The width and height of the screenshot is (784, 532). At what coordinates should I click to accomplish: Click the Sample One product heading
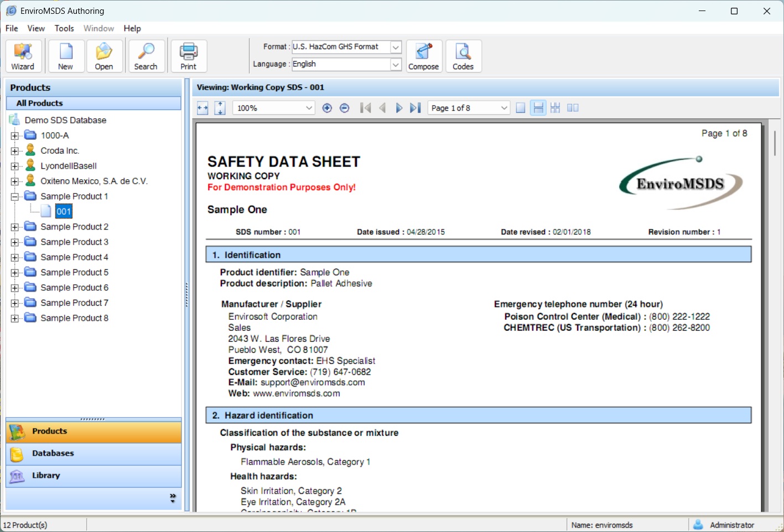(x=237, y=210)
